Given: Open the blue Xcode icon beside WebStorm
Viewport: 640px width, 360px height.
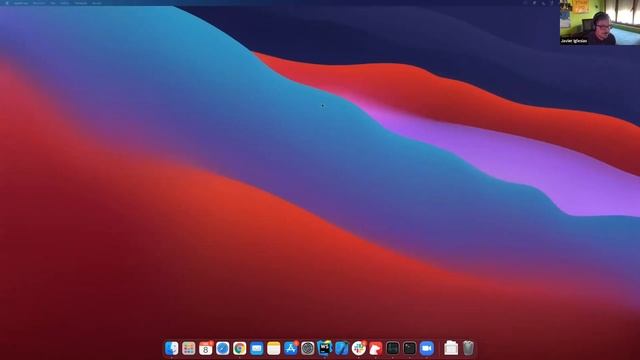Looking at the screenshot, I should pyautogui.click(x=342, y=348).
